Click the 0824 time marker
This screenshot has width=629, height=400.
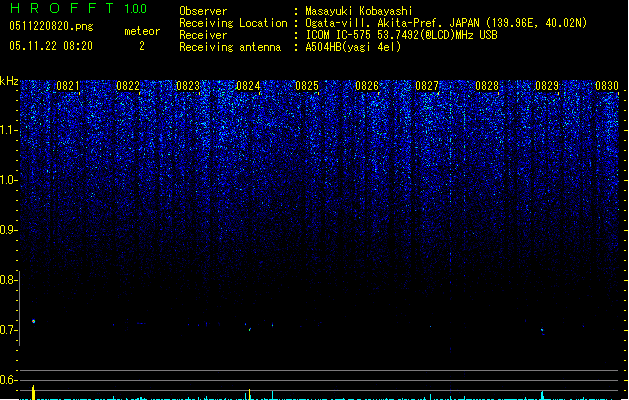pyautogui.click(x=248, y=86)
